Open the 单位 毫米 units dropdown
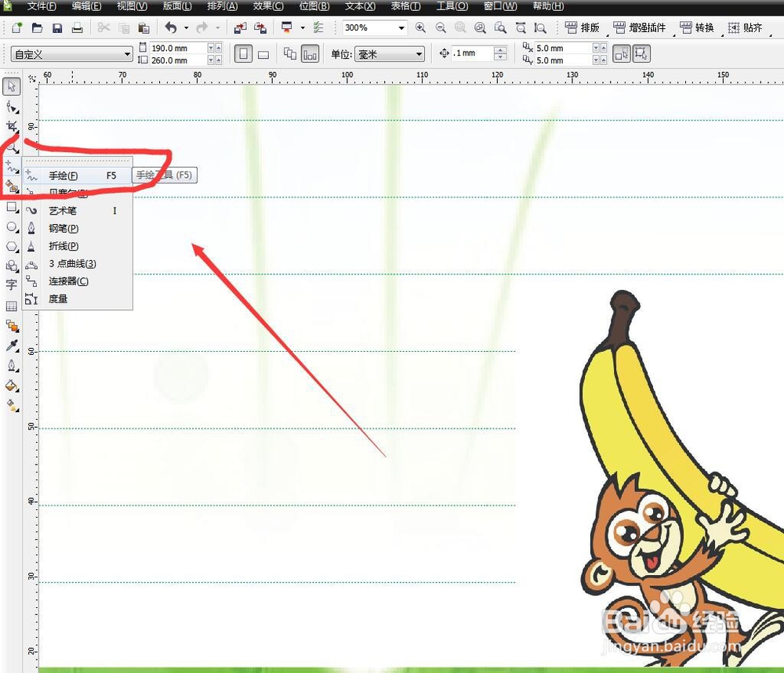Image resolution: width=784 pixels, height=673 pixels. tap(419, 54)
